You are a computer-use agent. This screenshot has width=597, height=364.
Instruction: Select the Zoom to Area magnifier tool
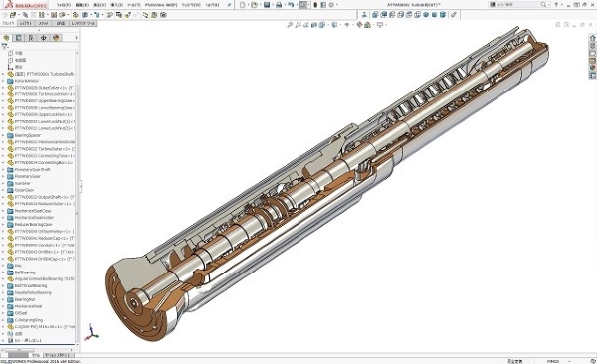tap(298, 25)
